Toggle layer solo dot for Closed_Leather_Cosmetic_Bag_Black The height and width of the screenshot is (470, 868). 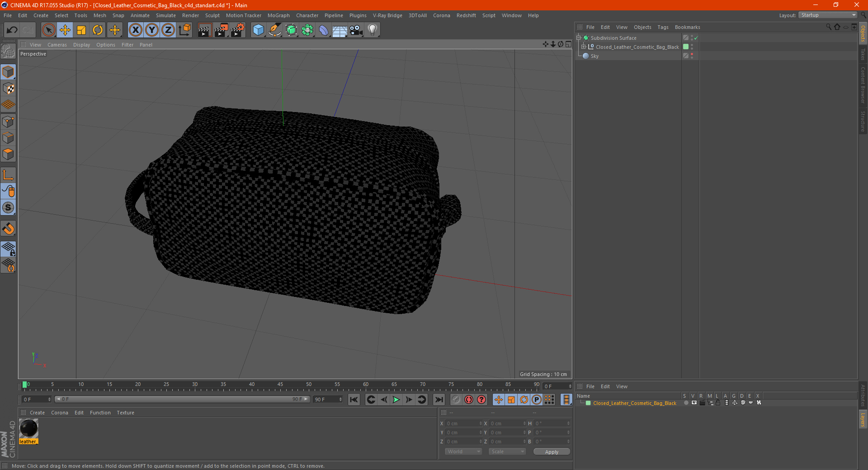686,403
